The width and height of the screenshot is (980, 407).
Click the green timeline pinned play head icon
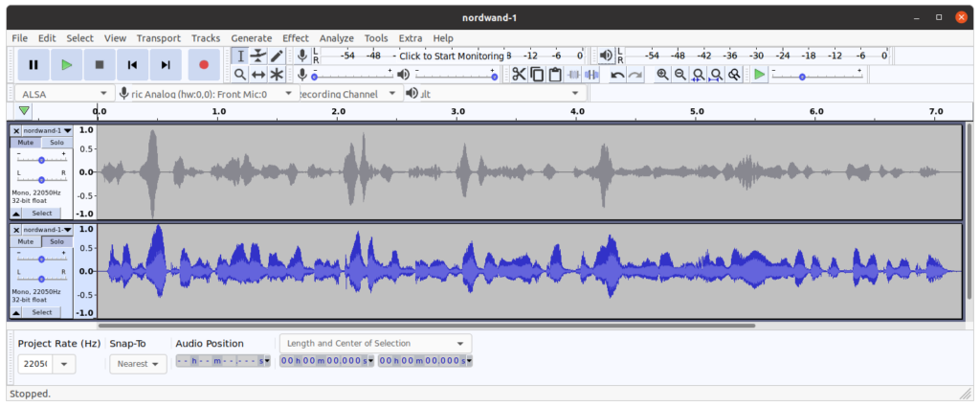(x=24, y=111)
